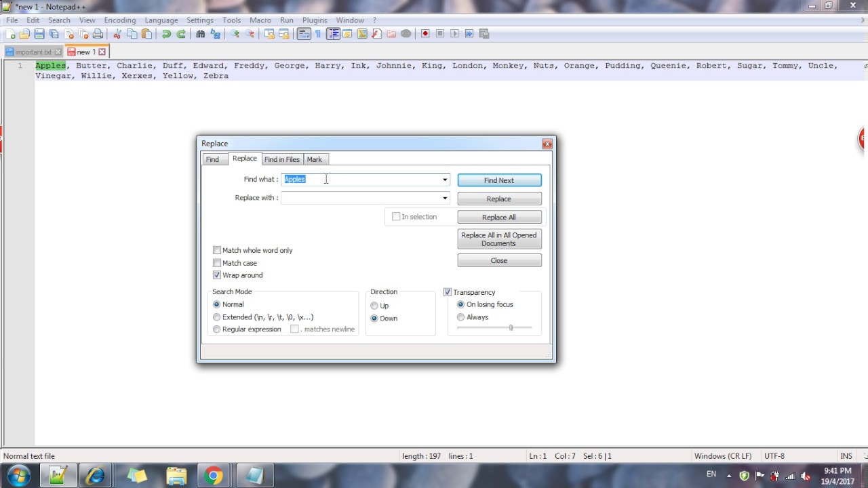
Task: Click the Replace All button
Action: [x=499, y=217]
